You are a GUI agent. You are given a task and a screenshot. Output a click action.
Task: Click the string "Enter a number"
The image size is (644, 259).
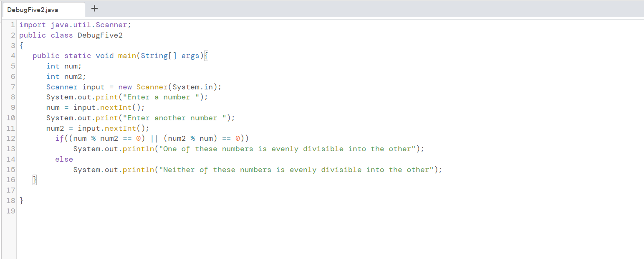(161, 97)
